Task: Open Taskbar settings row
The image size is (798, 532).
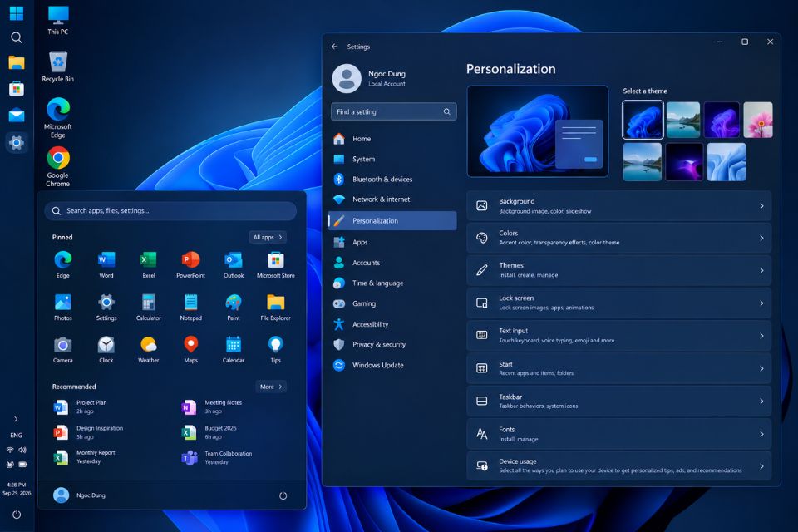Action: point(618,401)
